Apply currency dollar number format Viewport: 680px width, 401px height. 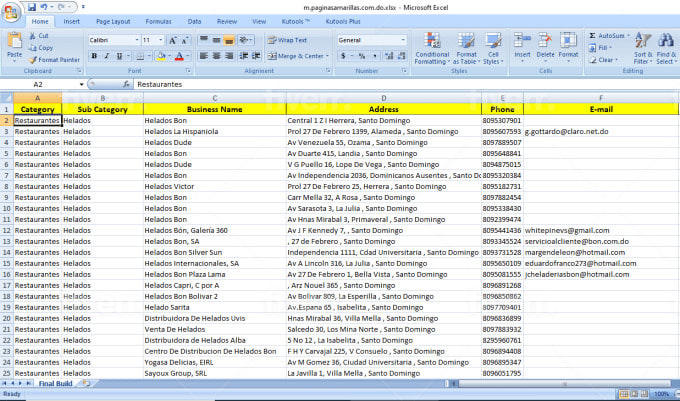pos(343,56)
